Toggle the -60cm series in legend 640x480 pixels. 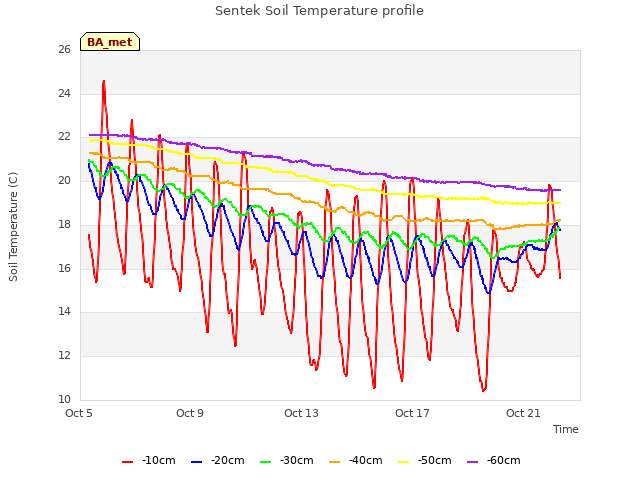[493, 461]
